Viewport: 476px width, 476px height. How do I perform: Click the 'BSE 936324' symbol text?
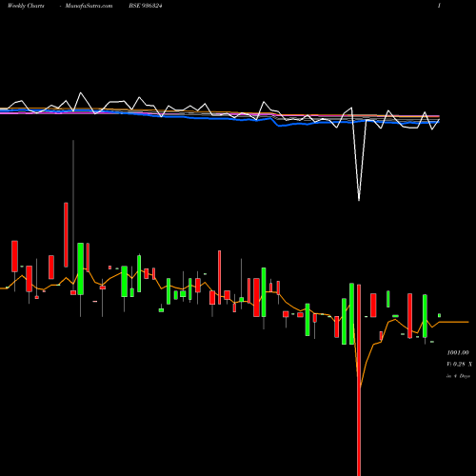(146, 6)
